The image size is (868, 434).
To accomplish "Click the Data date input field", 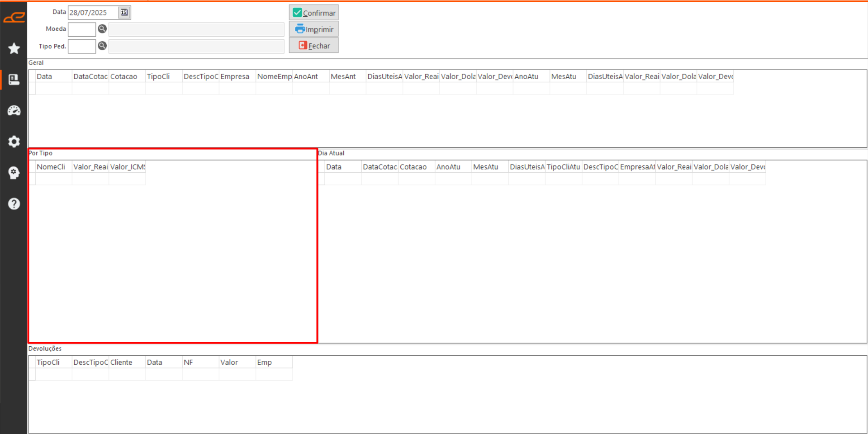I will pos(93,13).
